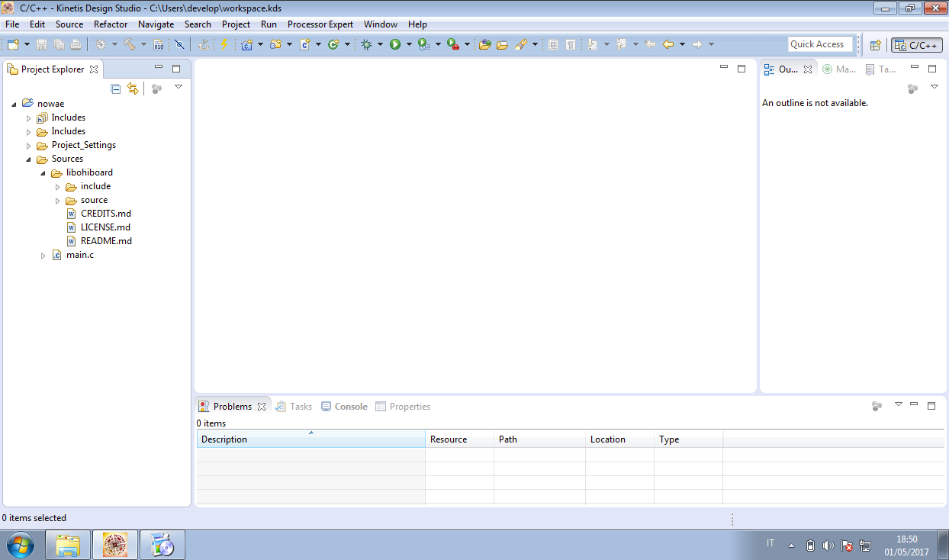Viewport: 949px width, 560px height.
Task: Toggle Skip All Breakpoints icon
Action: click(179, 44)
